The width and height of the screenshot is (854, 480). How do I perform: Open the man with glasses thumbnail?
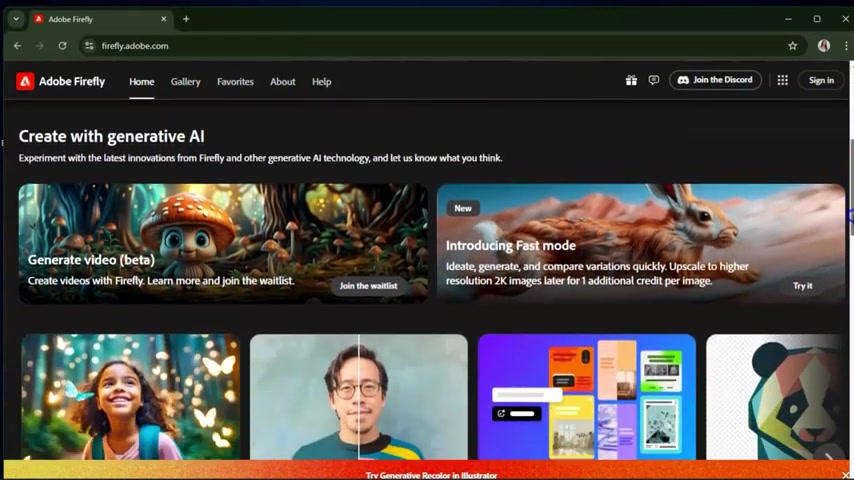359,397
